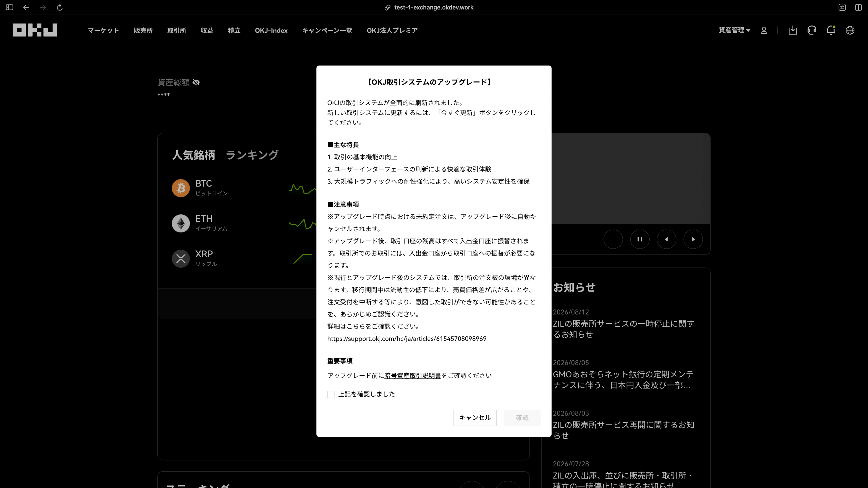The height and width of the screenshot is (488, 868).
Task: Click the 重要事項 heading
Action: [x=340, y=361]
